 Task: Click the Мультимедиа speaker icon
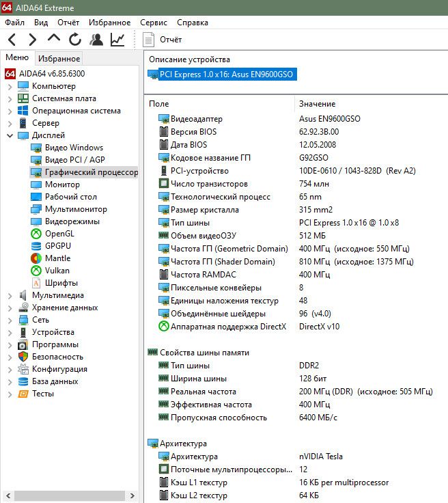pos(23,295)
